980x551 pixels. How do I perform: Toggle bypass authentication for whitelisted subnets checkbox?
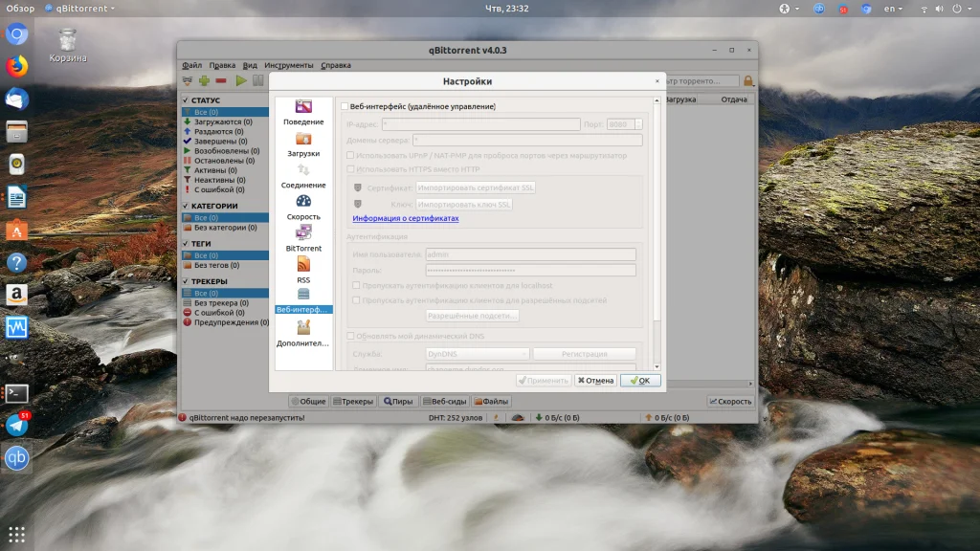tap(356, 299)
